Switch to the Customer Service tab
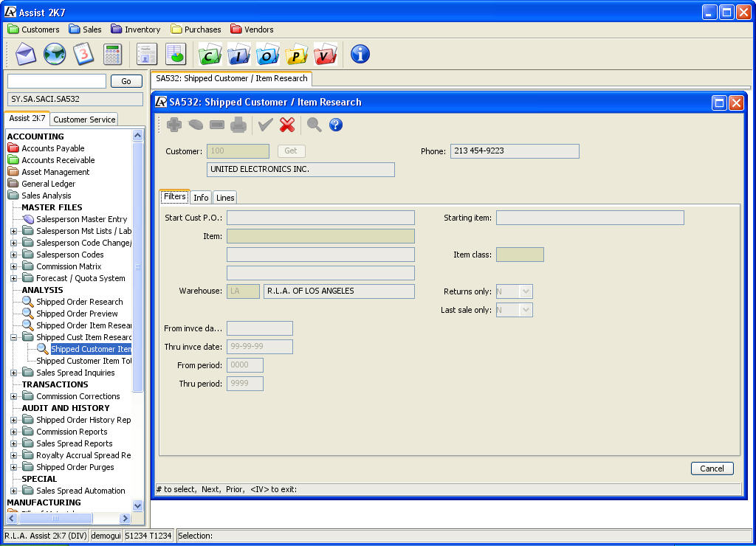This screenshot has width=756, height=546. coord(84,120)
